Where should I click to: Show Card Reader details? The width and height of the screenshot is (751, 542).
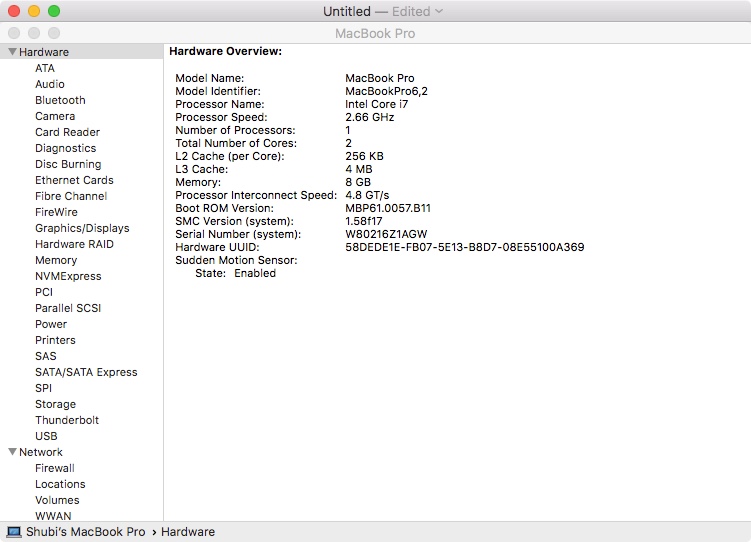click(x=68, y=132)
